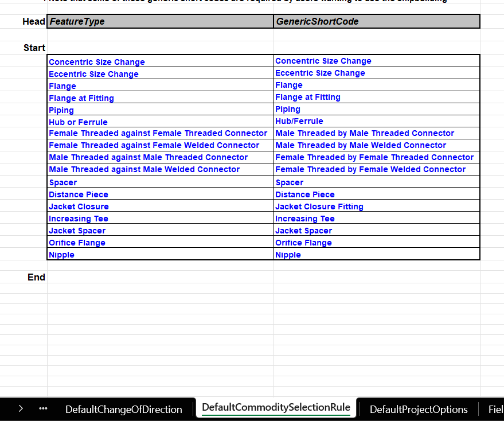Select the Piping cell in FeatureType column
Screen dimensions: 504x421
coord(161,110)
